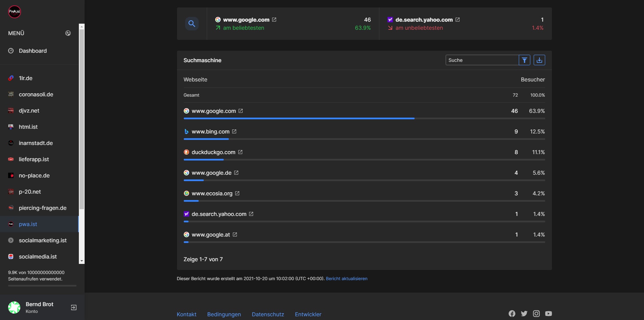Click the Bericht aktualisieren link
Viewport: 644px width, 320px height.
pyautogui.click(x=346, y=278)
